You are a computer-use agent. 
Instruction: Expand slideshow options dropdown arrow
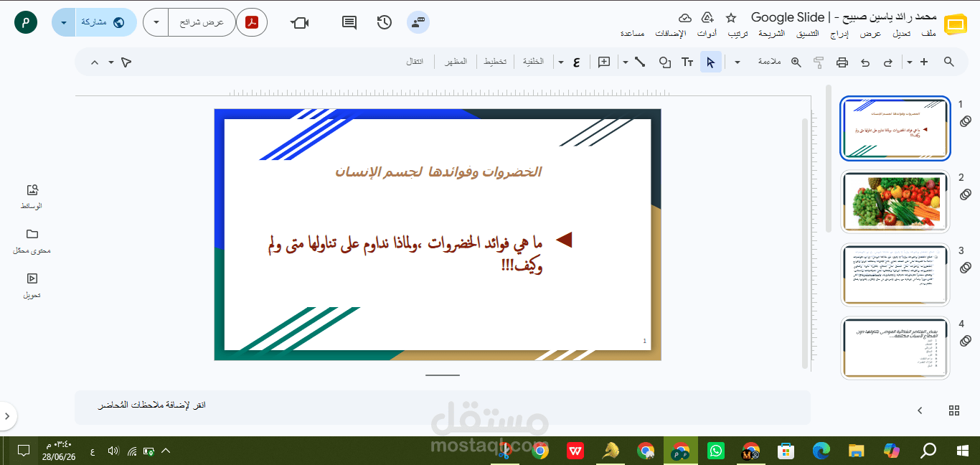click(156, 22)
